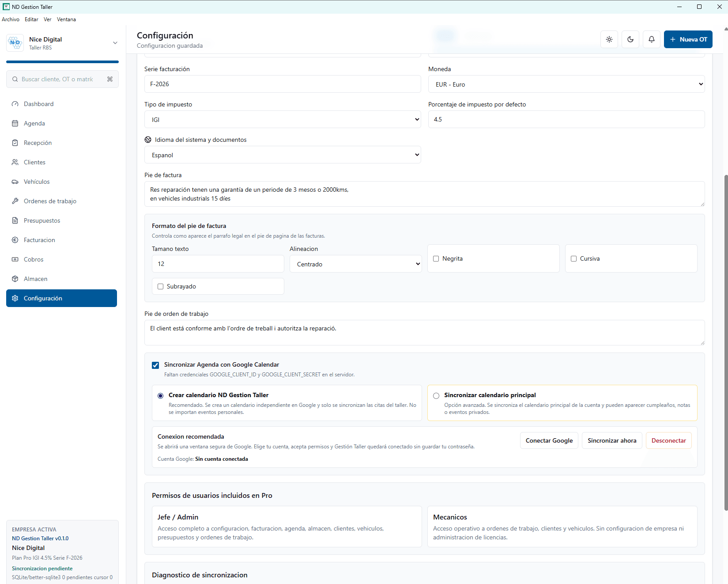Toggle the Subrayado checkbox

pos(161,287)
